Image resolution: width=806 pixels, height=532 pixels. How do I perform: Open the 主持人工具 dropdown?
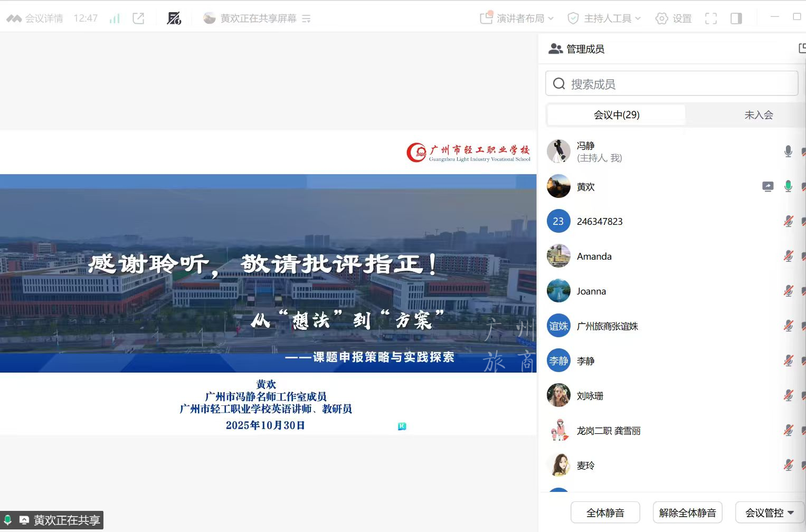(604, 18)
